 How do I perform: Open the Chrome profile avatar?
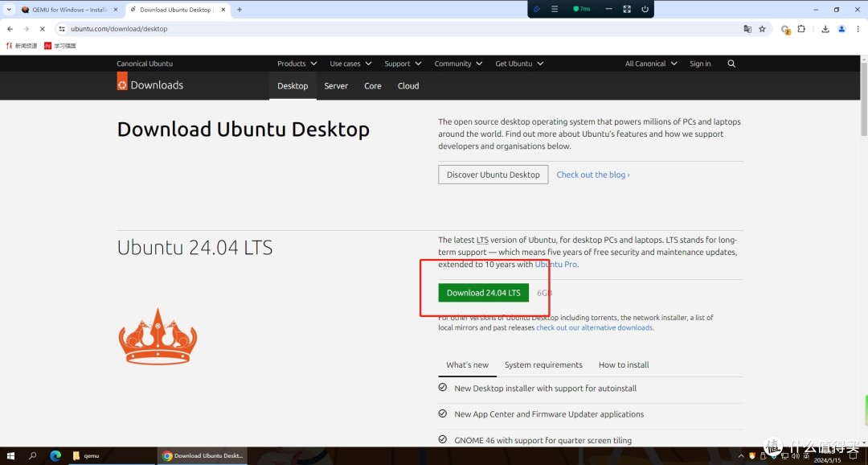(841, 29)
